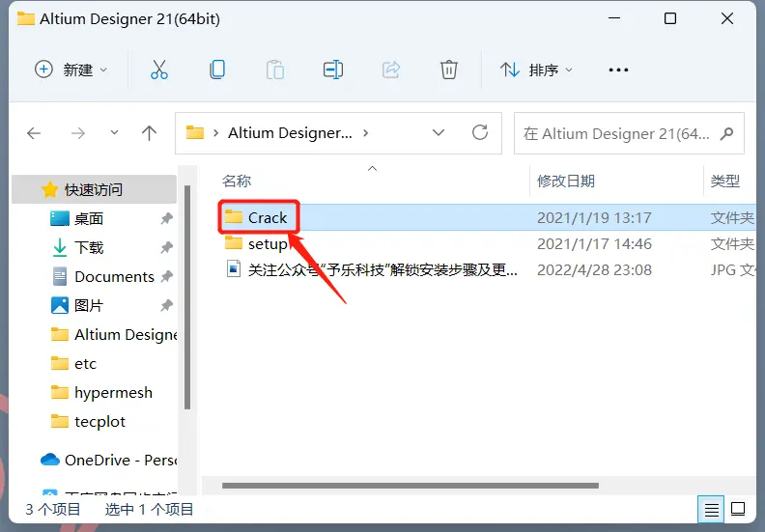
Task: Switch to large icons view layout
Action: (x=738, y=510)
